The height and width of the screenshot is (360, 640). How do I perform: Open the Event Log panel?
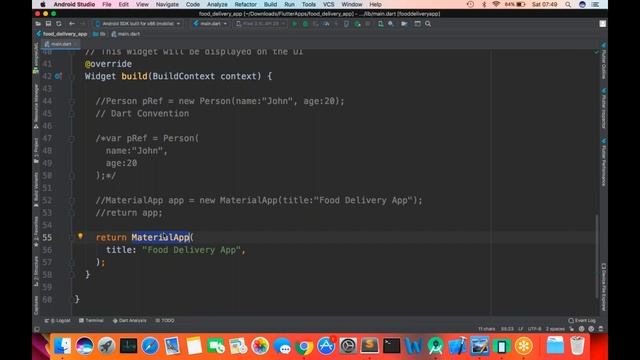tap(582, 320)
